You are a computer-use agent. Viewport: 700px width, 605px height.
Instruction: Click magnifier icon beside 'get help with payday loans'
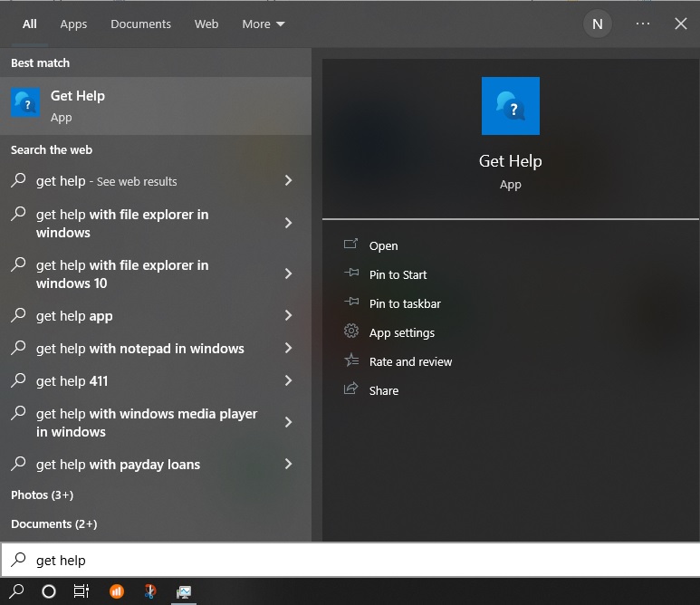[18, 464]
